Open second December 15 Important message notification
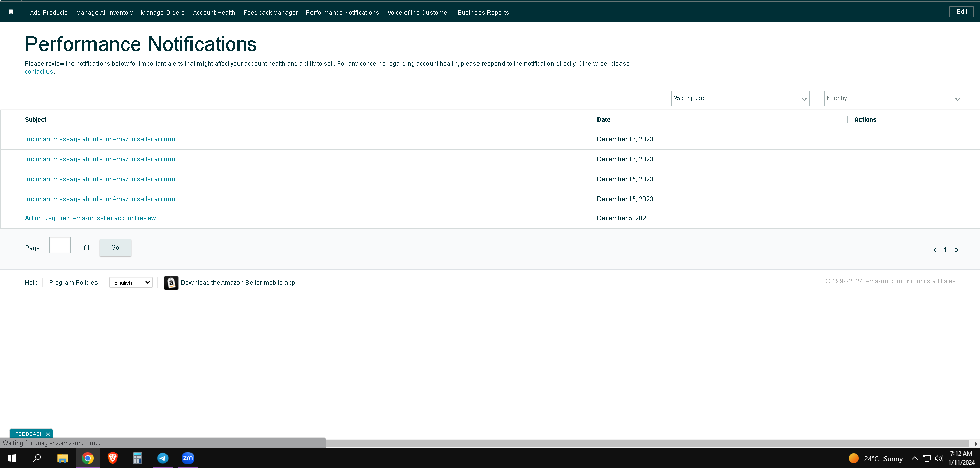Image resolution: width=980 pixels, height=468 pixels. point(101,199)
